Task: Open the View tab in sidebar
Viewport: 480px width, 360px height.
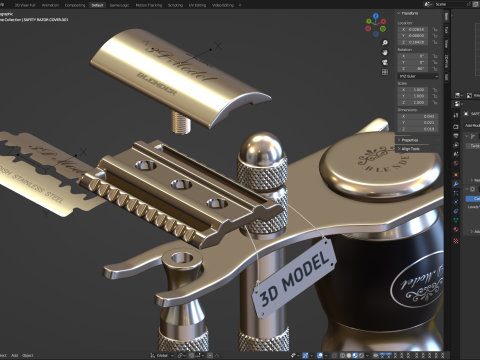Action: 446,44
